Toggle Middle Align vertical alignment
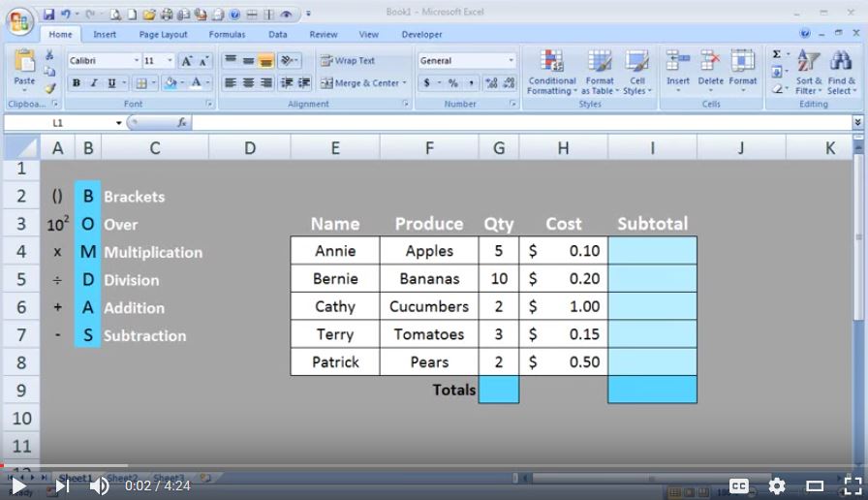The image size is (868, 500). coord(249,60)
